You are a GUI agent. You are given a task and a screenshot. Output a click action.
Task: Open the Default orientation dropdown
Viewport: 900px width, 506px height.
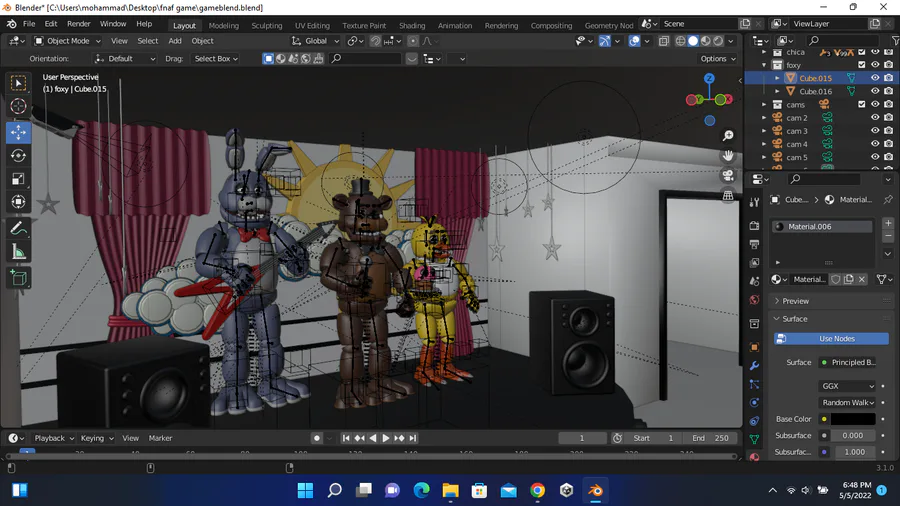pos(124,59)
